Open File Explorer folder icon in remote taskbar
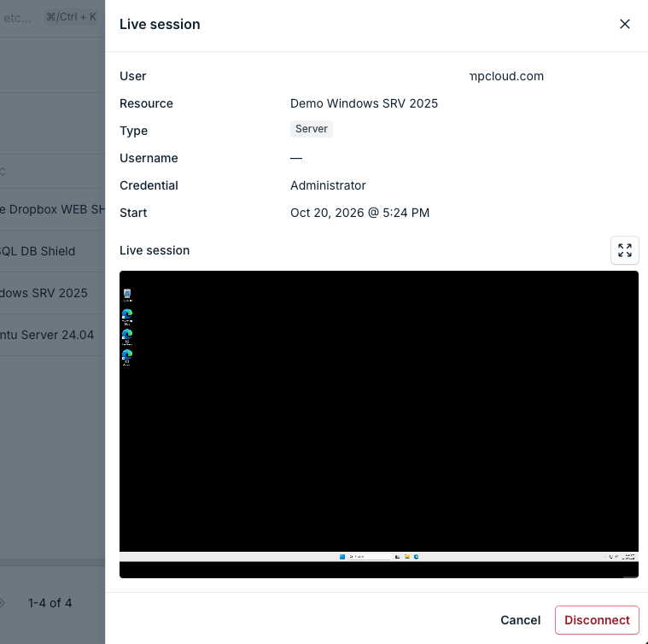The height and width of the screenshot is (644, 648). [x=407, y=557]
